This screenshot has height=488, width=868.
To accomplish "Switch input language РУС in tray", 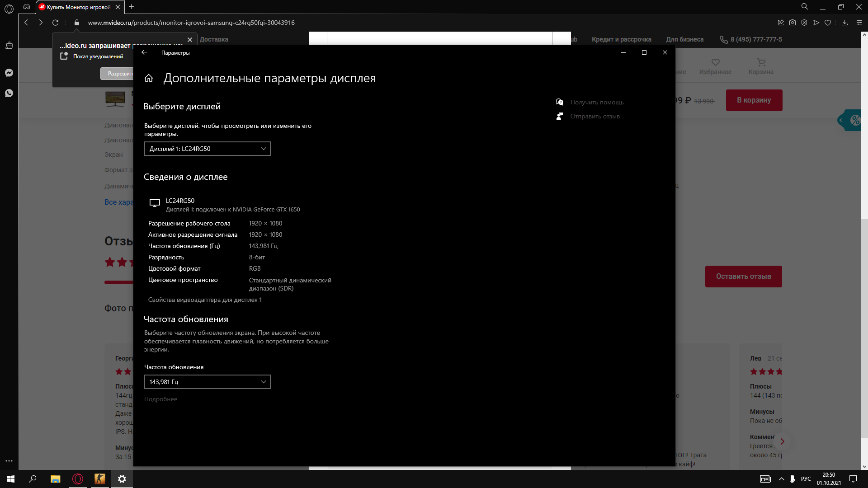I will tap(806, 479).
